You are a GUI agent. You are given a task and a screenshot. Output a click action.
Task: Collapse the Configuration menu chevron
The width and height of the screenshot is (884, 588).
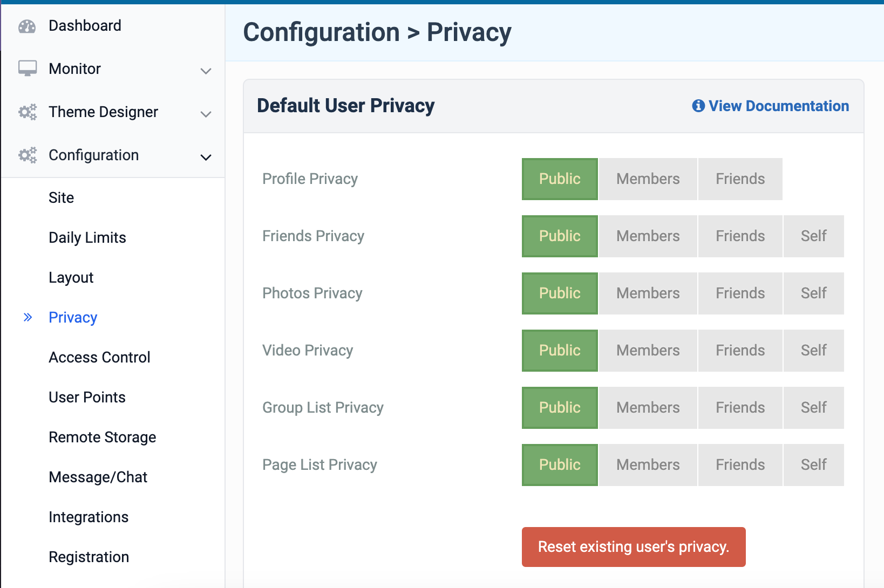pos(206,157)
